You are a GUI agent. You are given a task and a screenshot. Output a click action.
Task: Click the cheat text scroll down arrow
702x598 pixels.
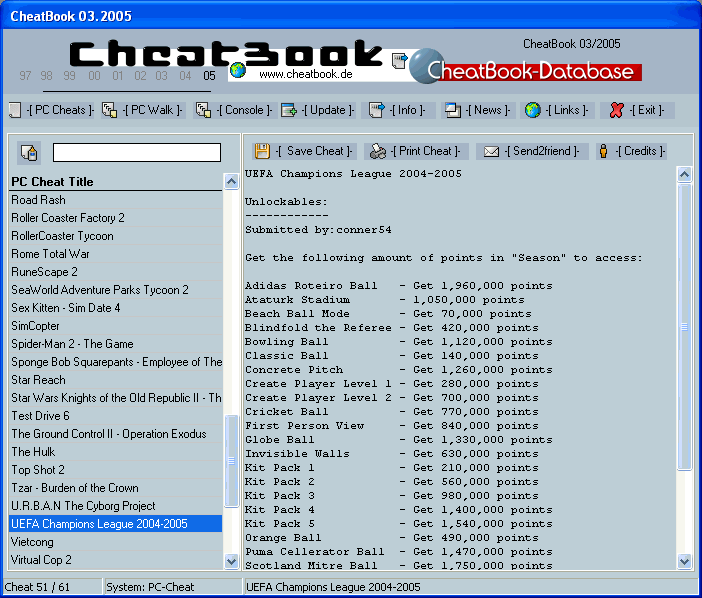pos(685,561)
